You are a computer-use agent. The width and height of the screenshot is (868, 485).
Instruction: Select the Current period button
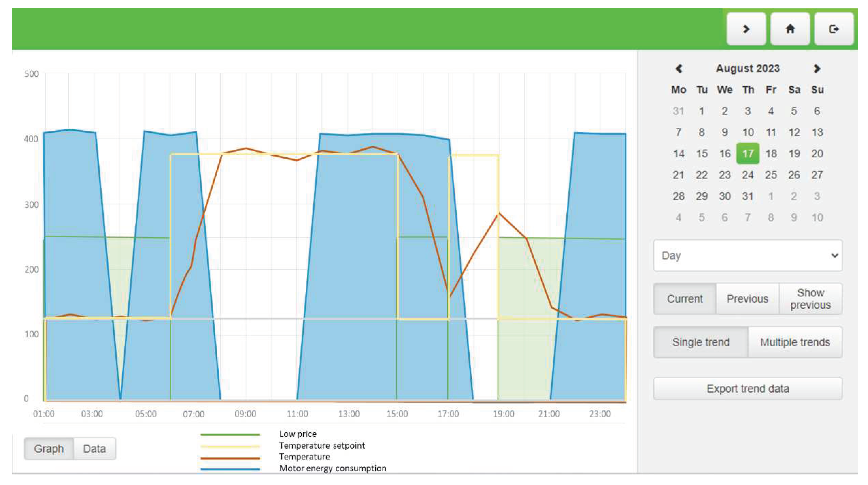[x=685, y=299]
